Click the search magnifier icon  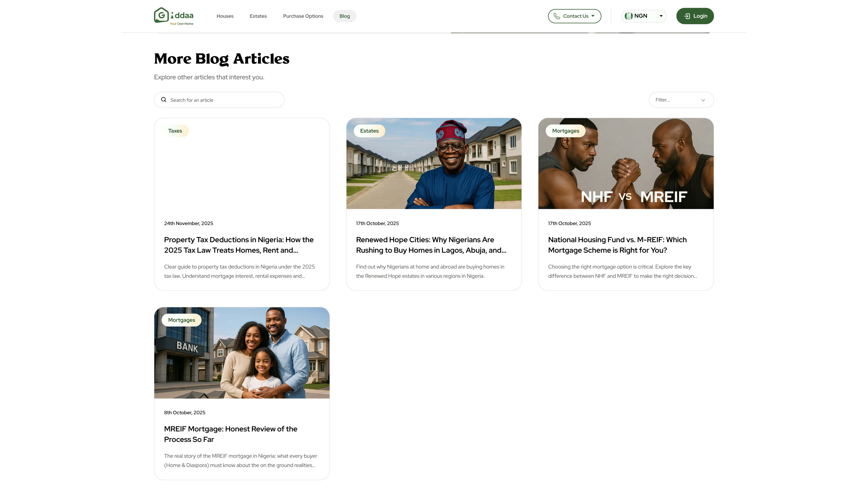pos(164,100)
